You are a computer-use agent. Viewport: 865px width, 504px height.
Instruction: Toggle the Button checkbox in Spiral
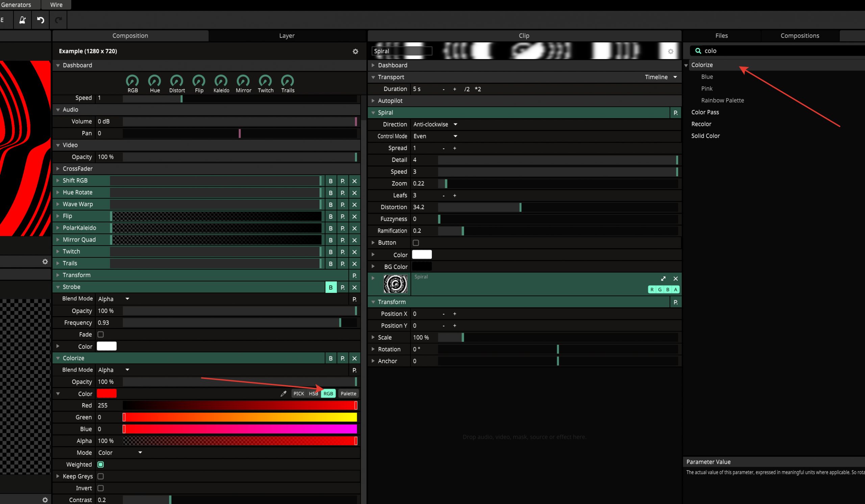(416, 243)
